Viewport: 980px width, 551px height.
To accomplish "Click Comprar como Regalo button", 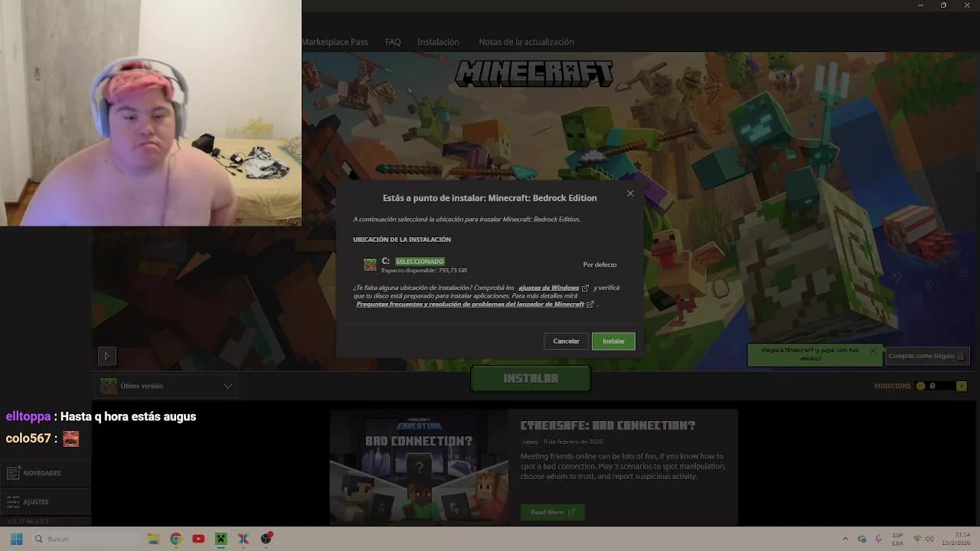I will (x=927, y=356).
